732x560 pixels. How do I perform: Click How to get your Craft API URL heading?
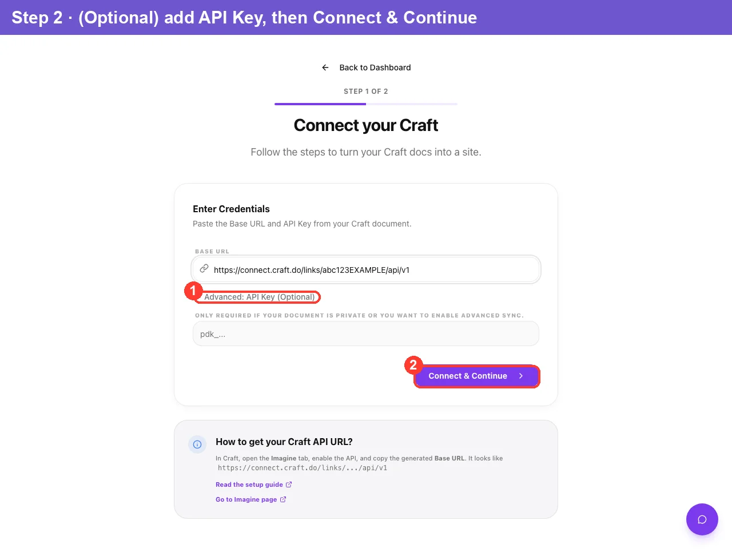pos(284,442)
